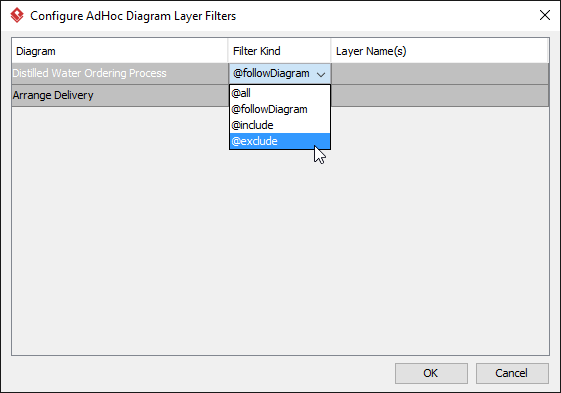
Task: Click the Layer Name(s) column header
Action: pos(440,51)
